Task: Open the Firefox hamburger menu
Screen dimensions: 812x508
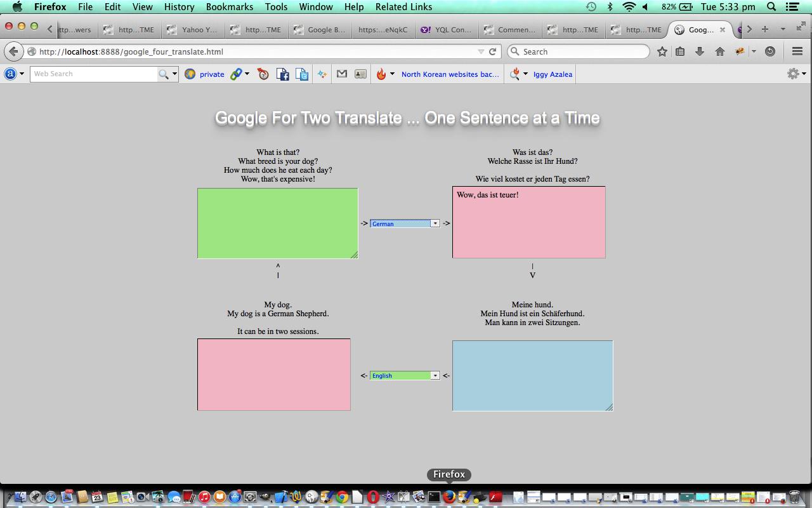Action: 797,51
